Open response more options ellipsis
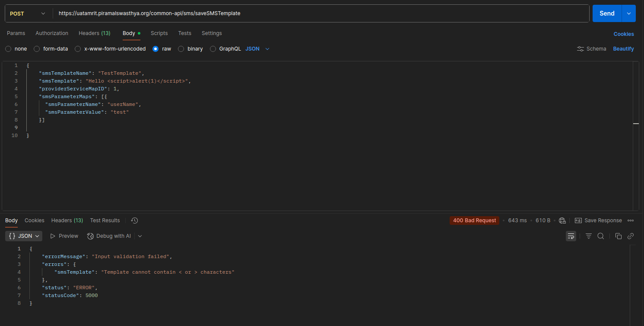This screenshot has height=326, width=644. (631, 221)
